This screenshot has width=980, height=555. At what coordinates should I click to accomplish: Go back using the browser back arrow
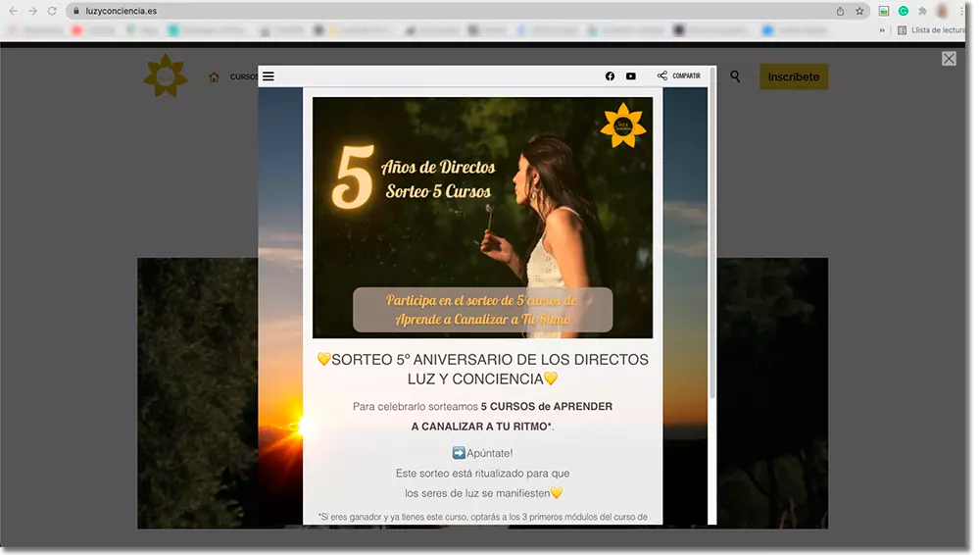click(13, 11)
